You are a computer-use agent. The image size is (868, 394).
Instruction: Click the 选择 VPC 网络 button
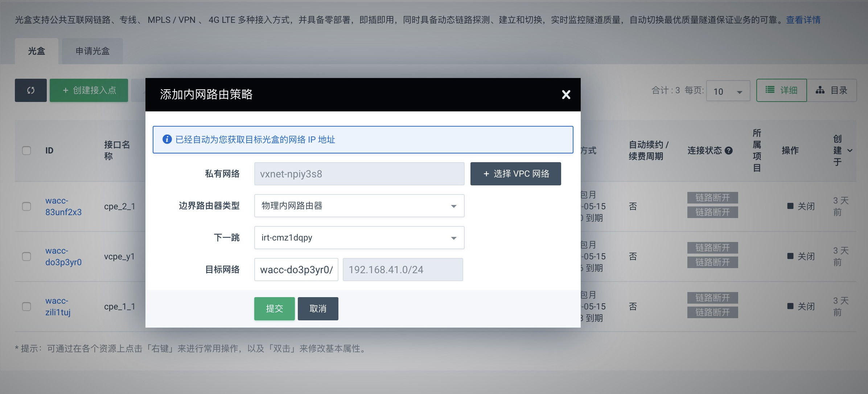point(516,174)
